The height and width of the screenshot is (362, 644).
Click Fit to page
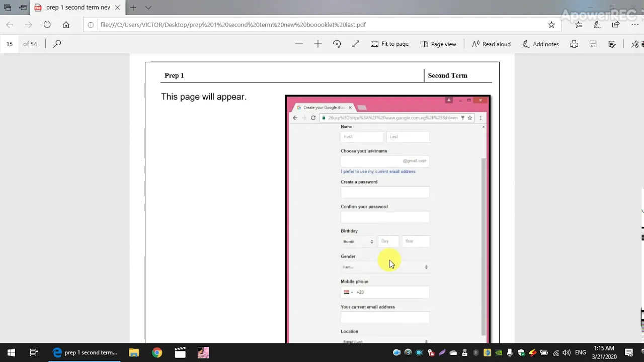click(389, 44)
